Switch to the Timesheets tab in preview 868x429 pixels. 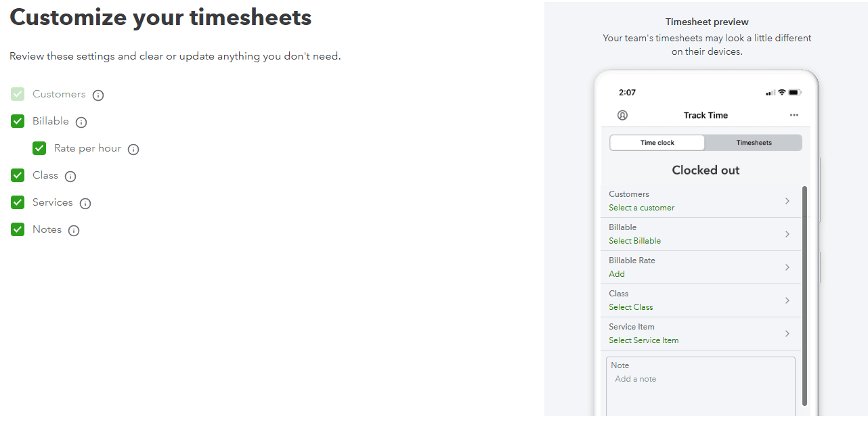(x=754, y=143)
